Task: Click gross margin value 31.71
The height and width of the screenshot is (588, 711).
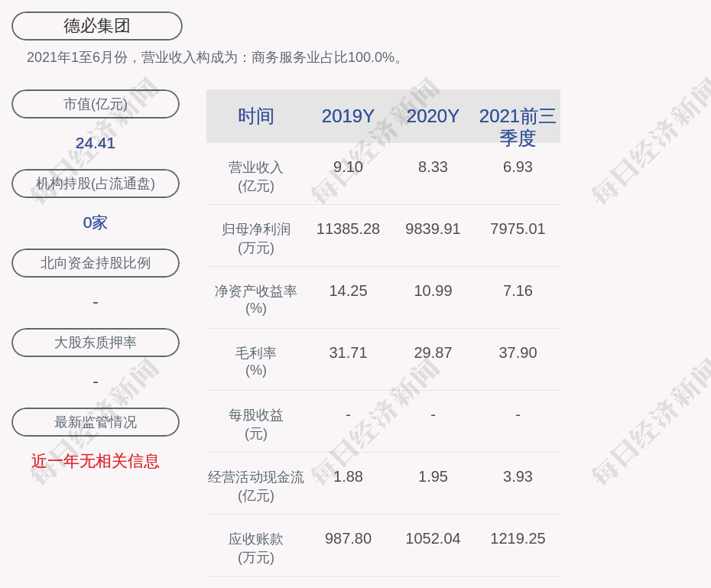Action: click(x=348, y=352)
